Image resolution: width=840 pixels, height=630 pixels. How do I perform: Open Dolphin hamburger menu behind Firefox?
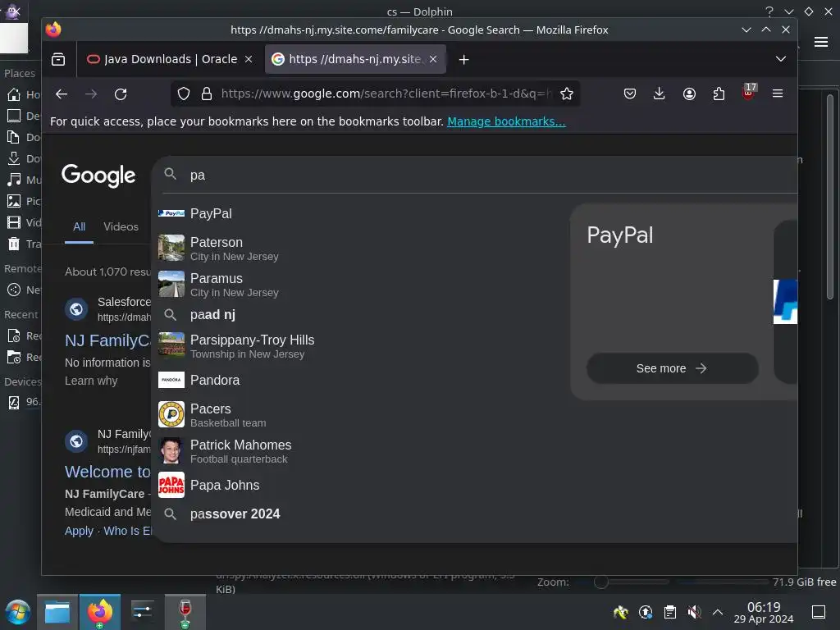pos(821,42)
